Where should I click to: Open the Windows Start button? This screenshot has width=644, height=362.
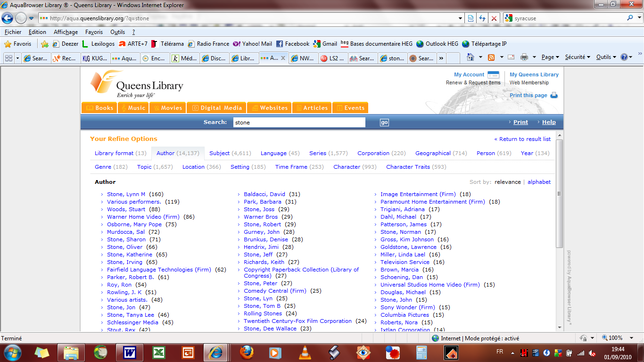tap(12, 352)
